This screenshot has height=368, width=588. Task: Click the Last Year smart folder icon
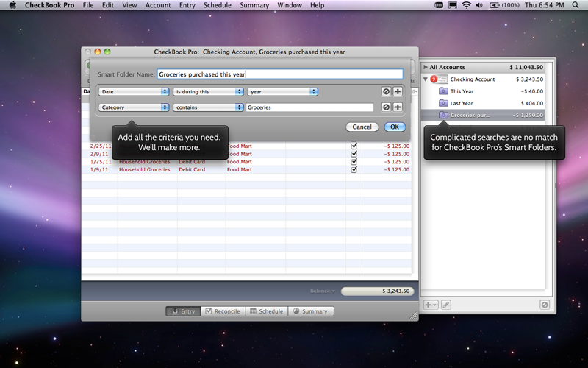coord(443,103)
